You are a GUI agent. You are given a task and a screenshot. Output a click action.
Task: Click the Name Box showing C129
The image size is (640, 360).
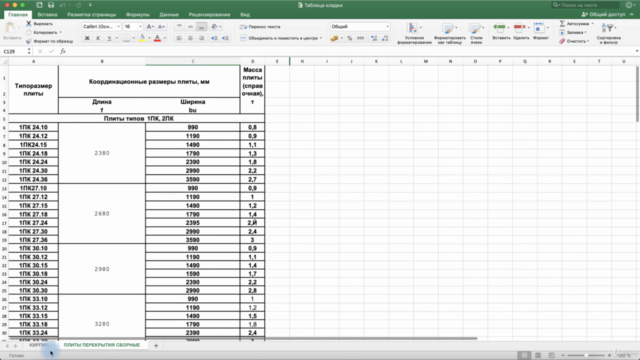pyautogui.click(x=14, y=51)
